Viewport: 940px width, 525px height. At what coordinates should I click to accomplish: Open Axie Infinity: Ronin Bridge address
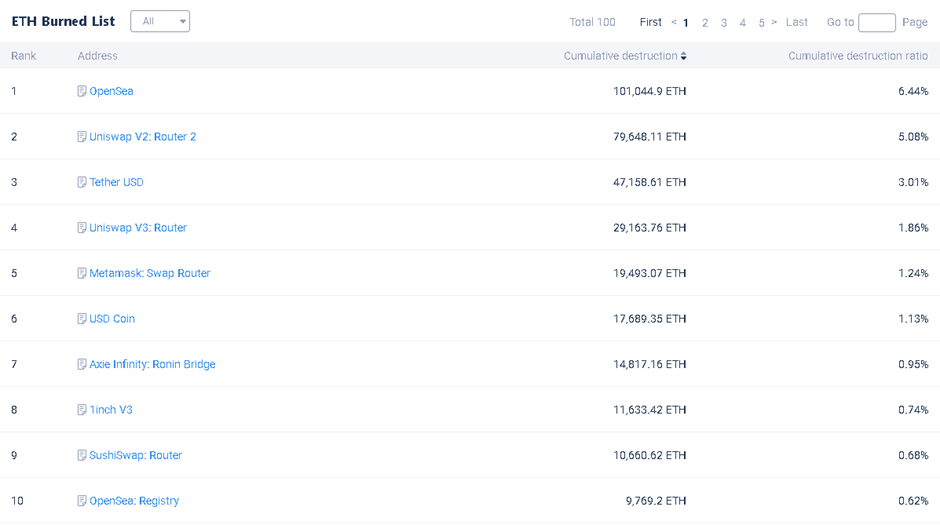[x=152, y=364]
